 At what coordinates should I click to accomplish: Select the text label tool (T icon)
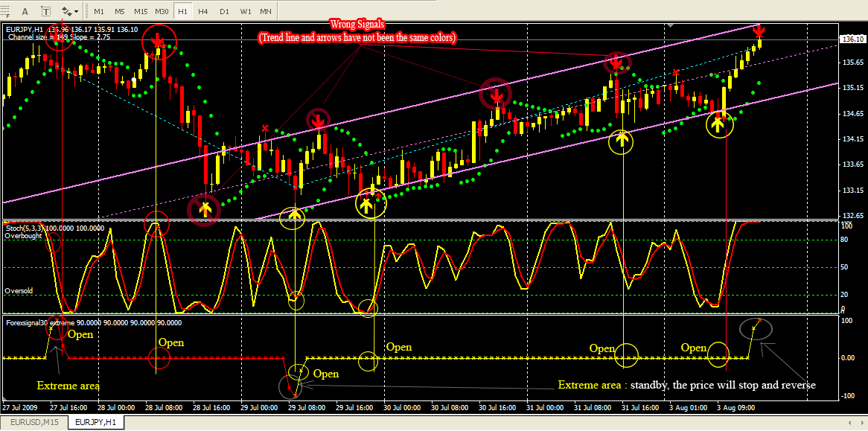pos(46,11)
